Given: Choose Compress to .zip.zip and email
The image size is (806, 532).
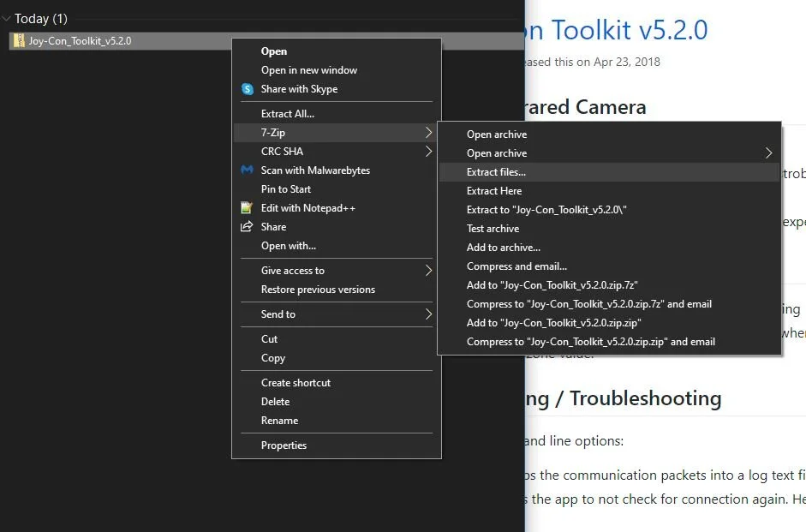Looking at the screenshot, I should (609, 342).
